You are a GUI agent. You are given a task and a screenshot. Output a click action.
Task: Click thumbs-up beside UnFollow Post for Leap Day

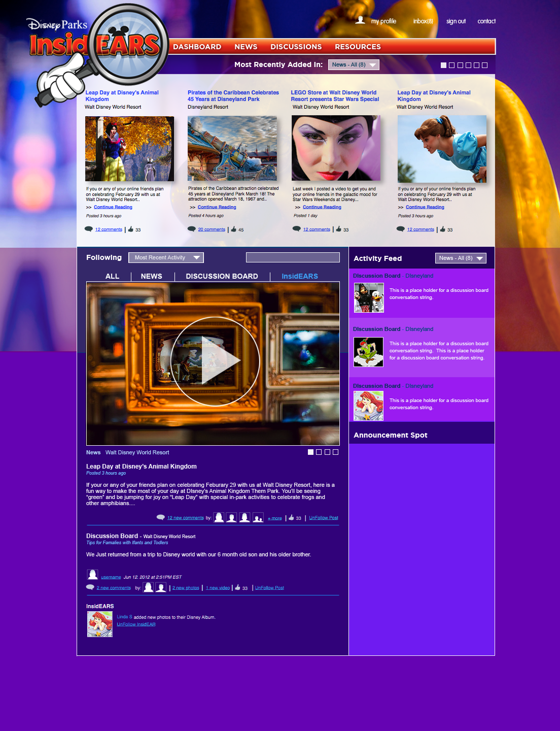[x=292, y=518]
